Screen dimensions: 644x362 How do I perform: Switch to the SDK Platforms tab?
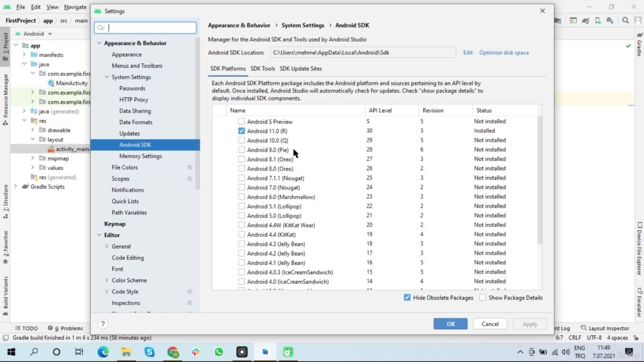tap(228, 69)
